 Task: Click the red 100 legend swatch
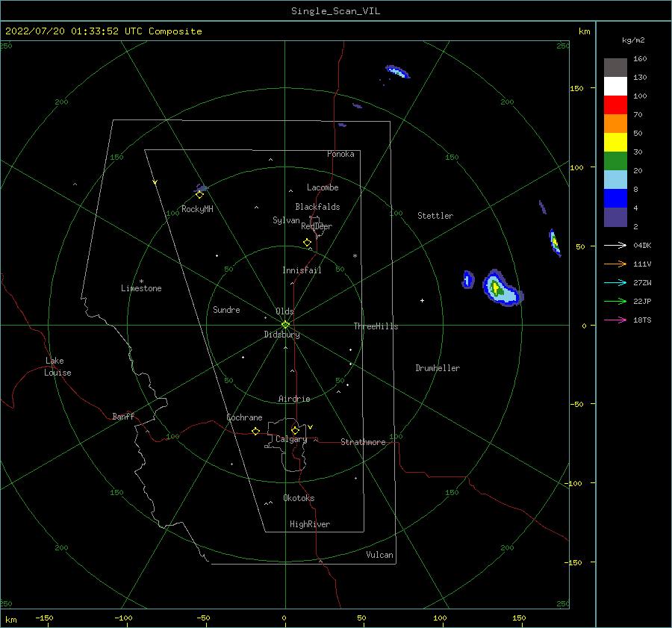[x=615, y=105]
